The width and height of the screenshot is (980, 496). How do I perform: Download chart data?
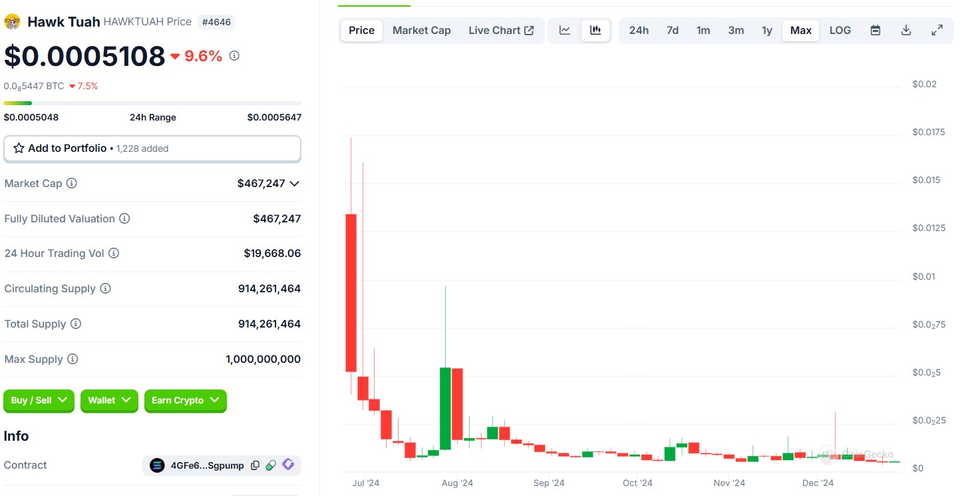(906, 30)
